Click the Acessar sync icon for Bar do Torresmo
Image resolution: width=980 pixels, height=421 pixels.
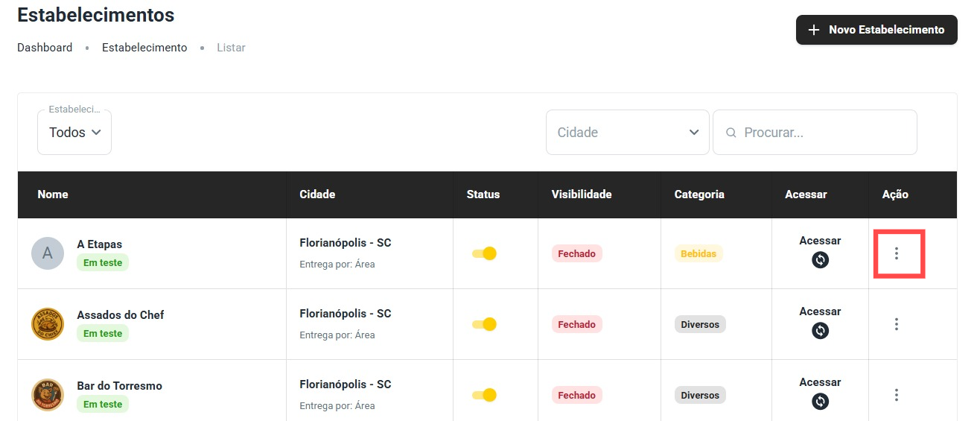point(820,402)
